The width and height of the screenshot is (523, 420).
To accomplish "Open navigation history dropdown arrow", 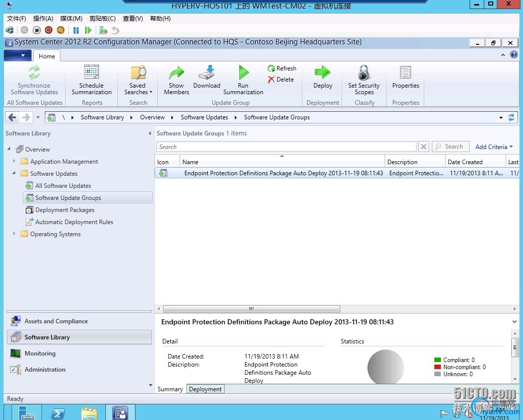I will click(x=38, y=117).
